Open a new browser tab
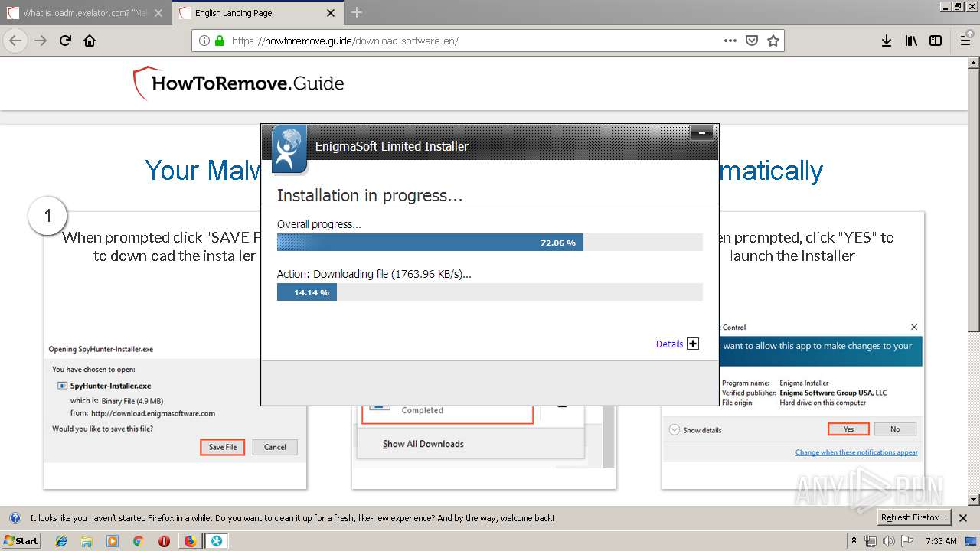 [357, 12]
